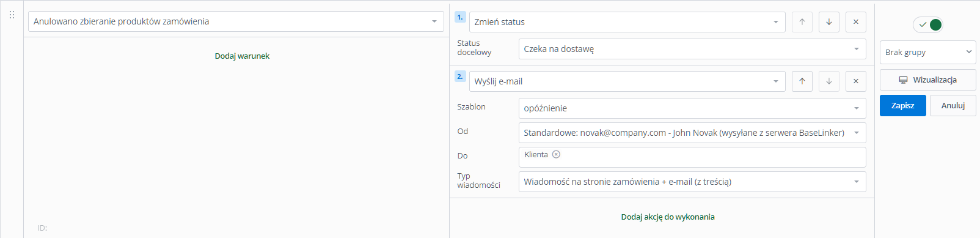Click the 'Status docelowy' label
Image resolution: width=980 pixels, height=238 pixels.
coord(474,48)
